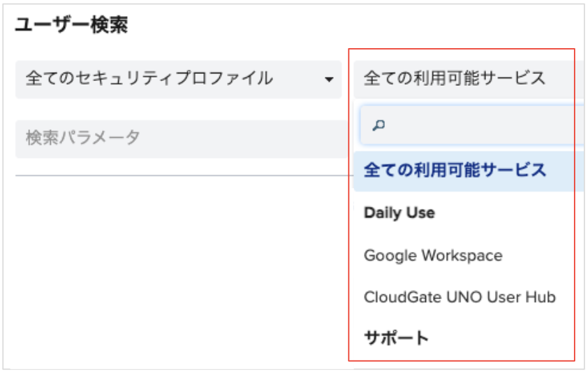
Task: Choose CloudGate UNO User Hub option
Action: pos(460,297)
